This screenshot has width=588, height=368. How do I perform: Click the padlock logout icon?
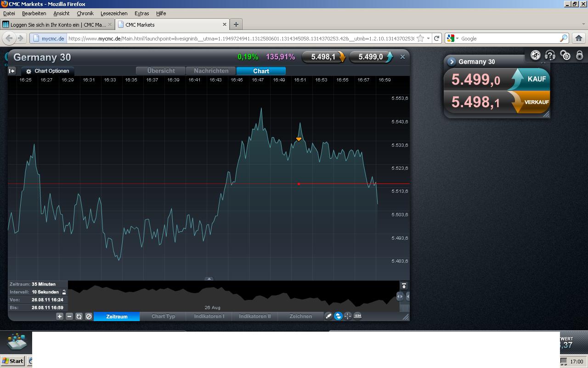[580, 55]
